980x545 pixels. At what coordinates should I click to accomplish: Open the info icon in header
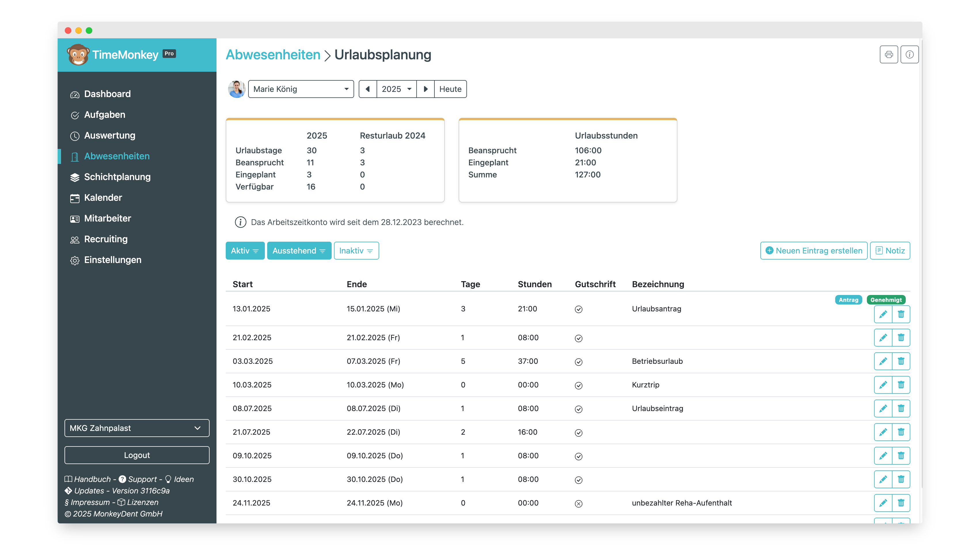[x=909, y=54]
